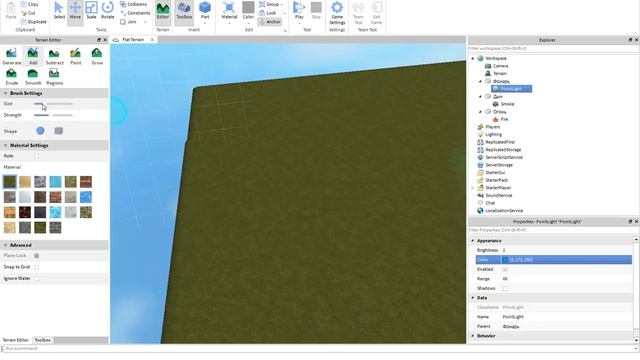
Task: Switch to the Terrain Editor bottom tab
Action: pos(16,340)
